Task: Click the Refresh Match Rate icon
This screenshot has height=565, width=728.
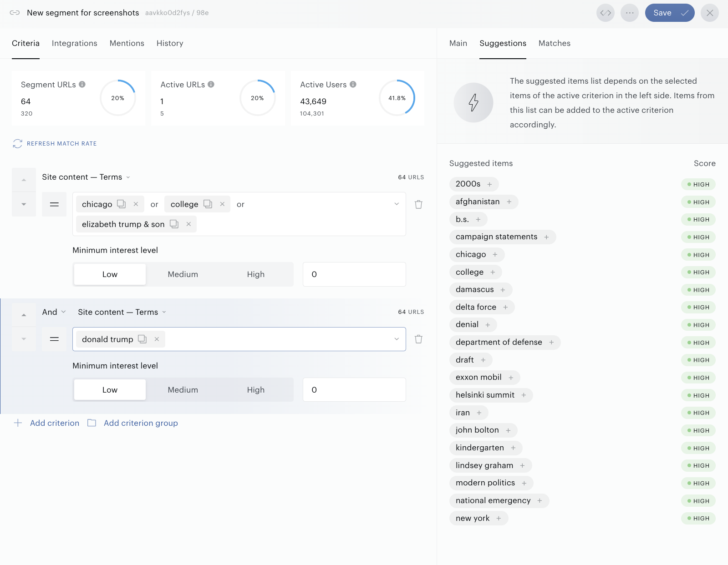Action: pos(18,144)
